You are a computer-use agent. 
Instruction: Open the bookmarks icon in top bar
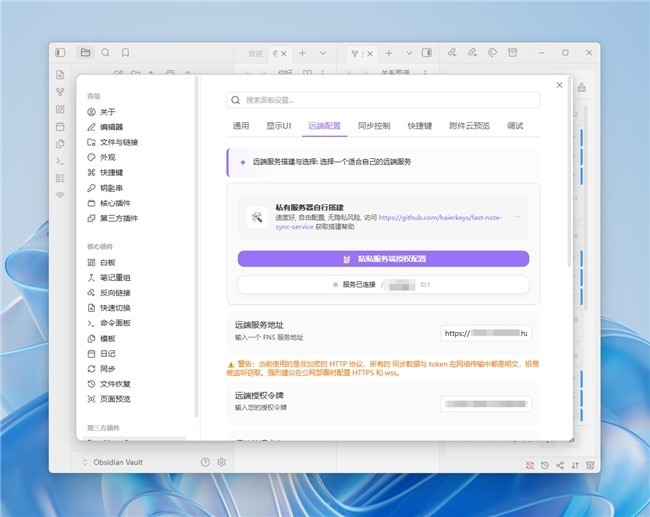(125, 53)
